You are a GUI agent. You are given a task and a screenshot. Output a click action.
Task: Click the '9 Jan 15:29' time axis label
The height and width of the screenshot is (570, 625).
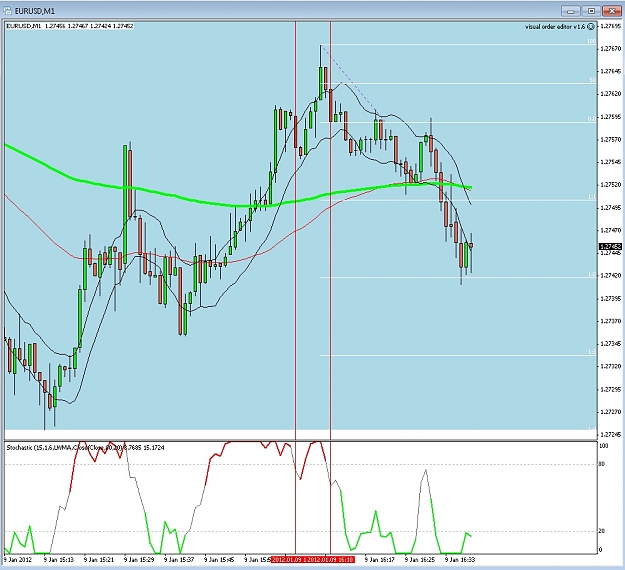tap(139, 560)
